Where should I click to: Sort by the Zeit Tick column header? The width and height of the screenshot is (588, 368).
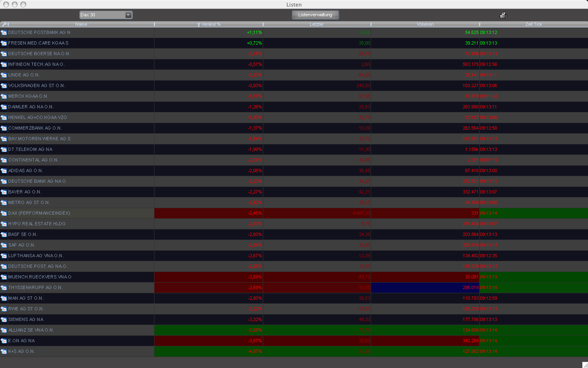click(x=534, y=24)
